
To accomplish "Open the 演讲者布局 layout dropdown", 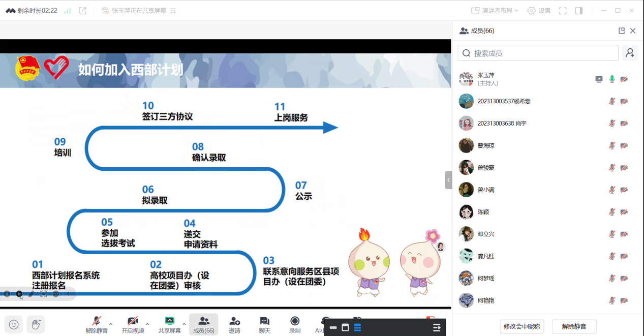I will click(495, 10).
